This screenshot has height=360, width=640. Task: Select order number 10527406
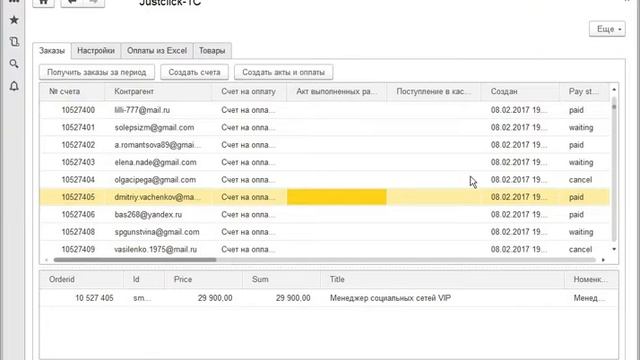coord(78,215)
